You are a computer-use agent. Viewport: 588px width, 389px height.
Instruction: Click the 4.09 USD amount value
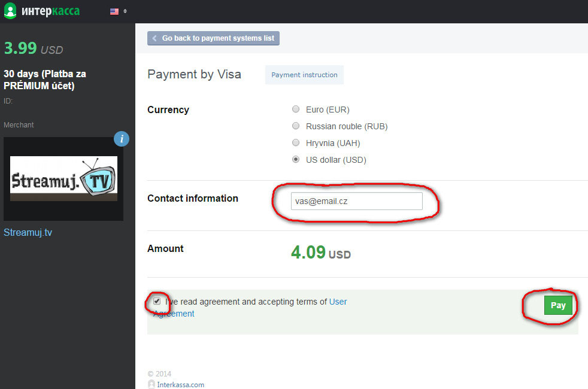[x=320, y=252]
